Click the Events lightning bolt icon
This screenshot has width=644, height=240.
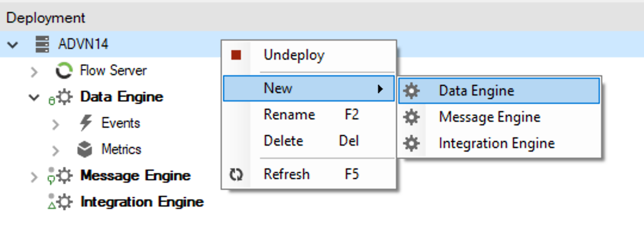pyautogui.click(x=85, y=123)
